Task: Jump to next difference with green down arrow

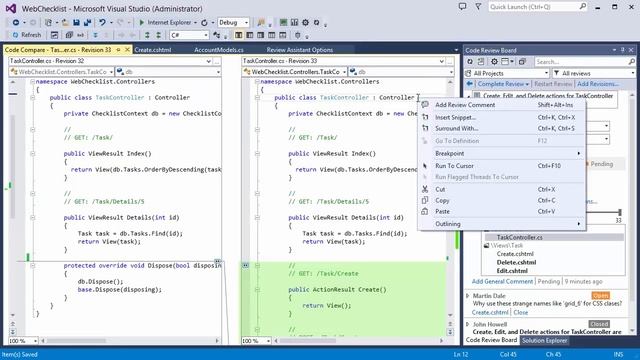Action: point(158,36)
